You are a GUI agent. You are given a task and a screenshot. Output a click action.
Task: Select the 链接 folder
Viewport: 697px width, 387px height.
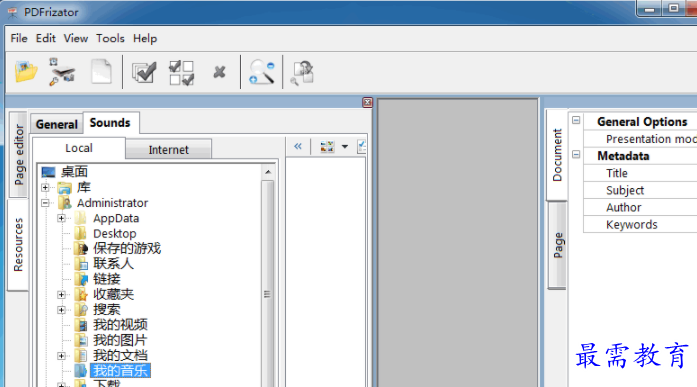107,279
